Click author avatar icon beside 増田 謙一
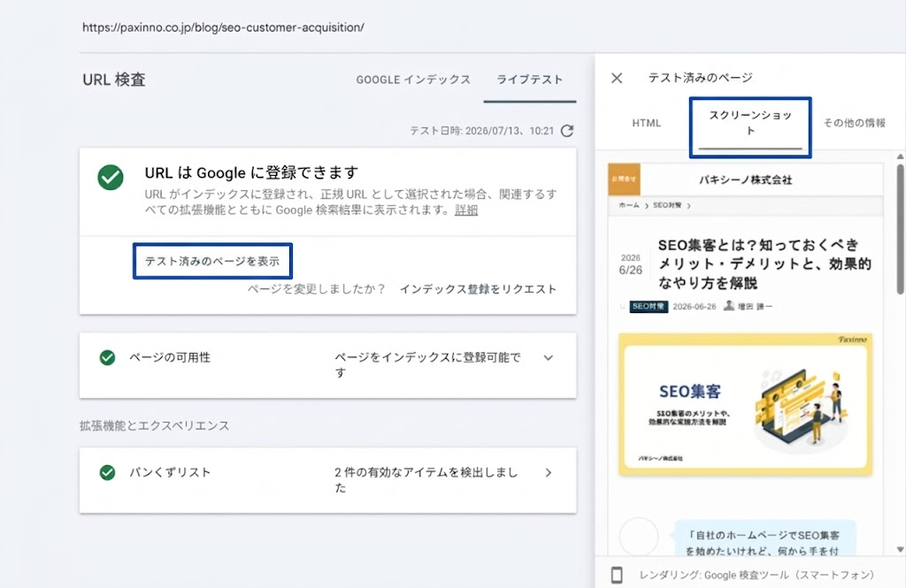 point(729,306)
